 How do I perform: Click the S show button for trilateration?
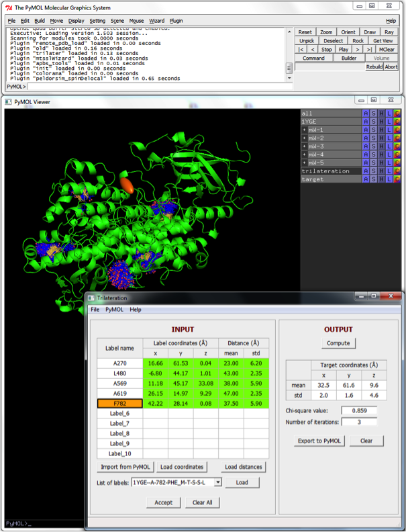click(x=374, y=171)
